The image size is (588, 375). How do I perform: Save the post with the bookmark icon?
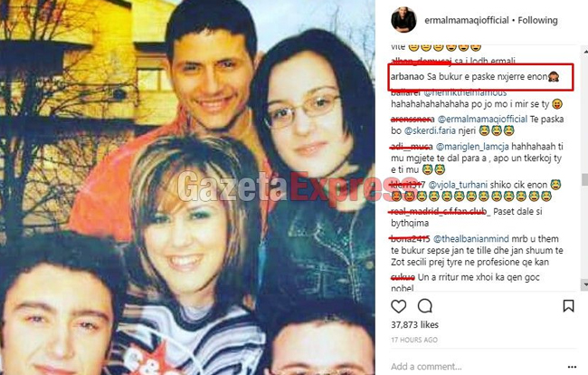568,306
